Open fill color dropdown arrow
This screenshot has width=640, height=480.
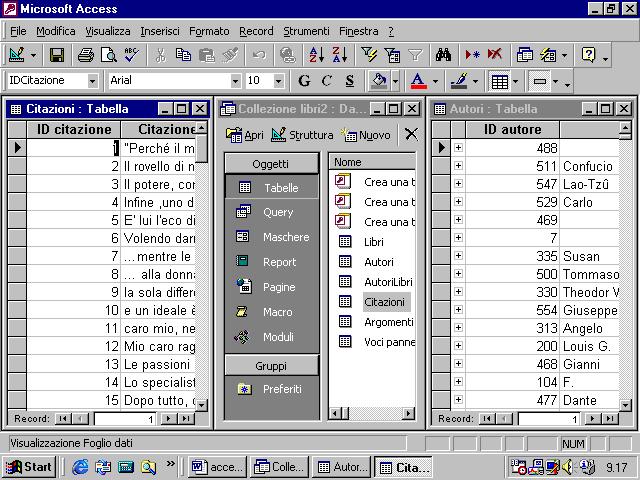(395, 81)
